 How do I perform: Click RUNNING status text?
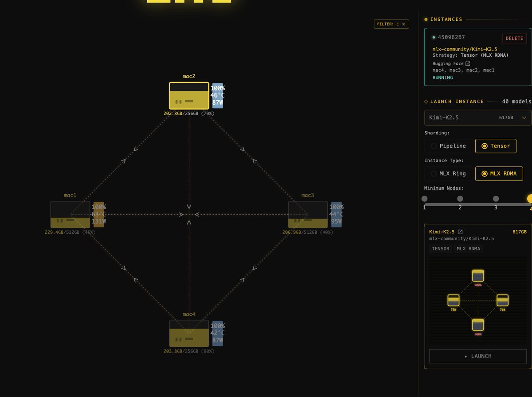(x=443, y=78)
